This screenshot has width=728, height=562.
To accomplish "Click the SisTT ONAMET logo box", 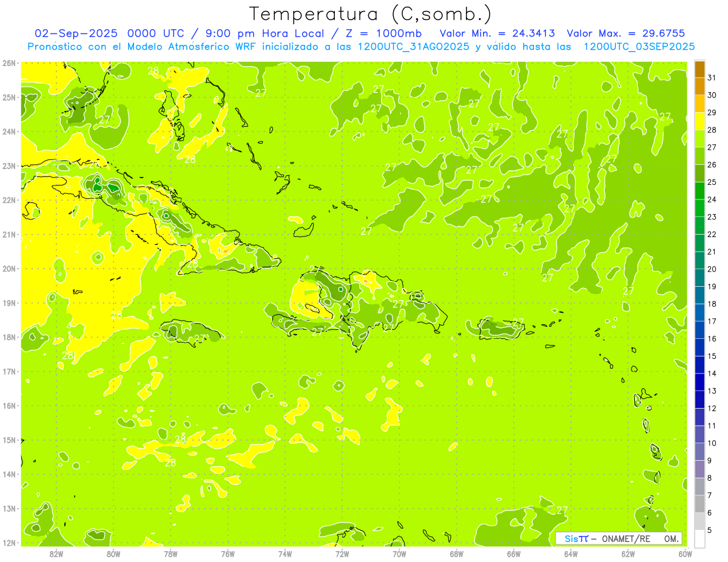I will (619, 538).
